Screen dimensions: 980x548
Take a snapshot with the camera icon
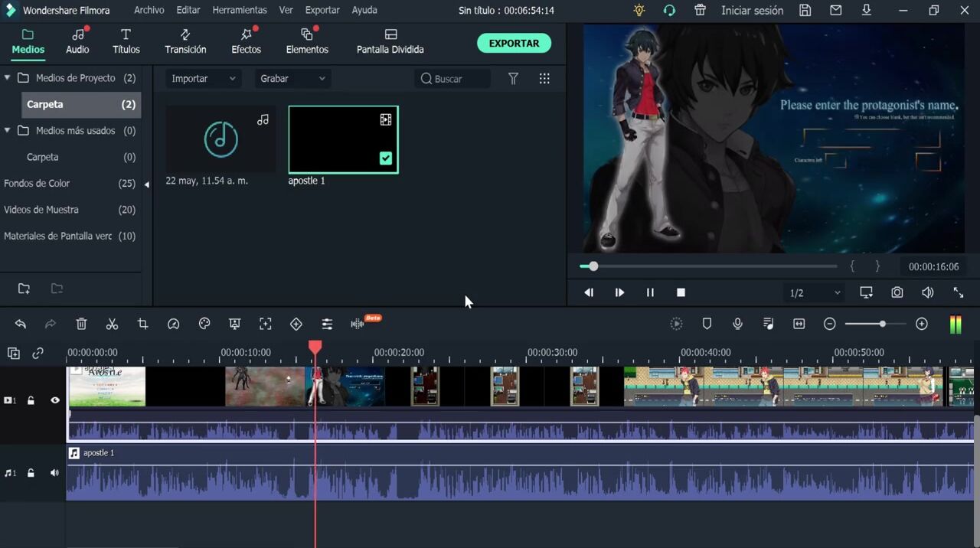[897, 292]
